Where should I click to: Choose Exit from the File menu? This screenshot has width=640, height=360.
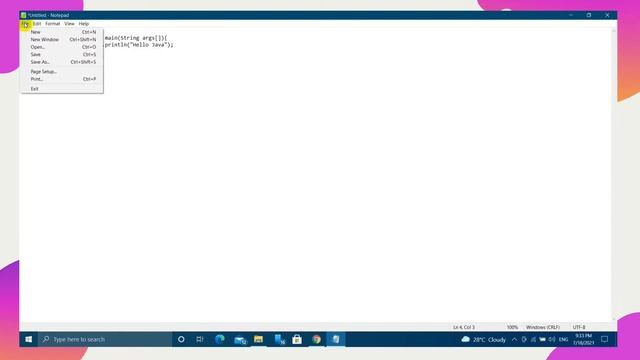[62, 89]
